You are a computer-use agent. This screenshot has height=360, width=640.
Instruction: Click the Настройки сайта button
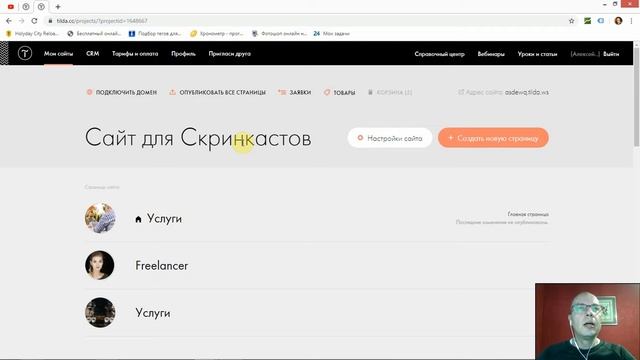tap(390, 138)
